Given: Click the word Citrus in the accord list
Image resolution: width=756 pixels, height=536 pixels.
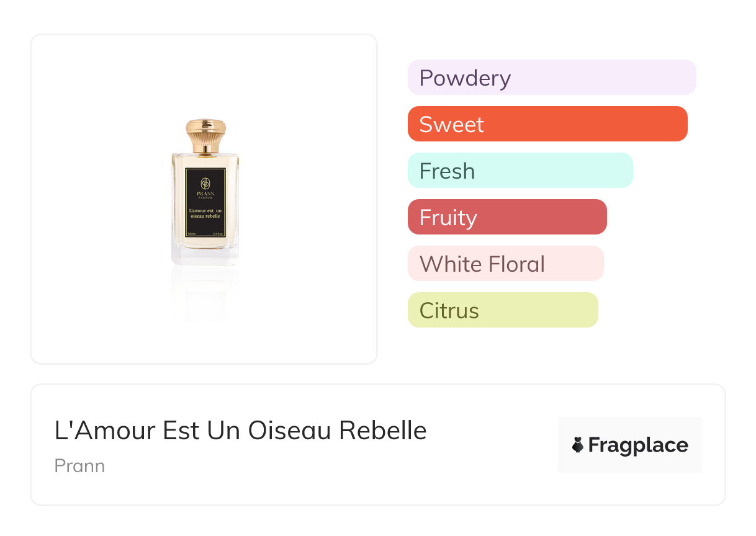Looking at the screenshot, I should (x=449, y=310).
